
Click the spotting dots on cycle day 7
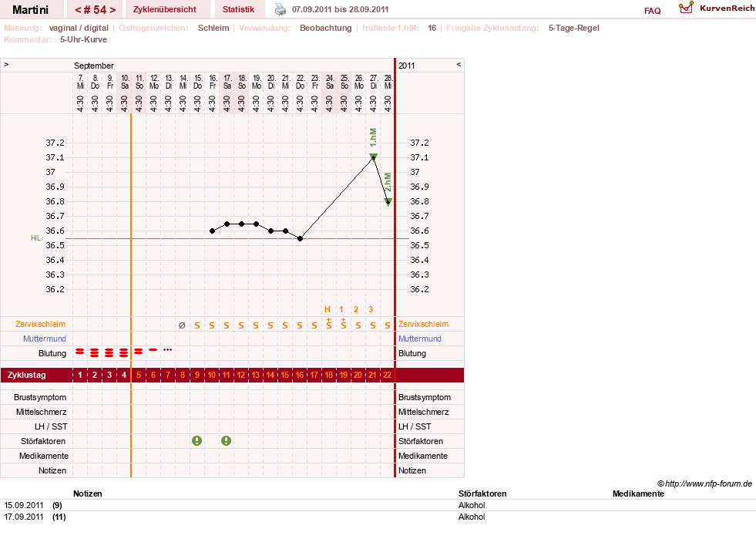click(168, 349)
